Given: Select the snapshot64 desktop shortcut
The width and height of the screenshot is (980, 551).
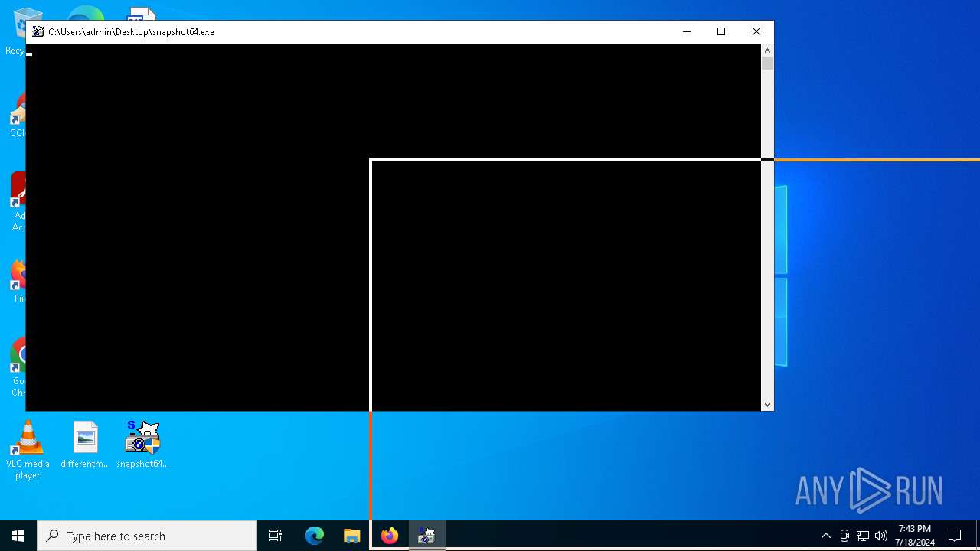Looking at the screenshot, I should pos(142,445).
